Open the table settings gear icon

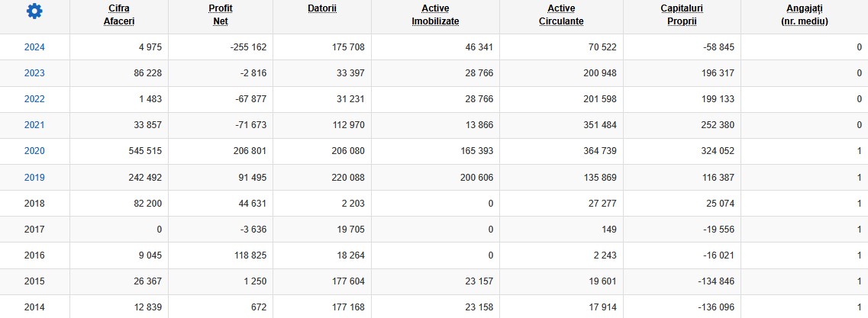34,11
